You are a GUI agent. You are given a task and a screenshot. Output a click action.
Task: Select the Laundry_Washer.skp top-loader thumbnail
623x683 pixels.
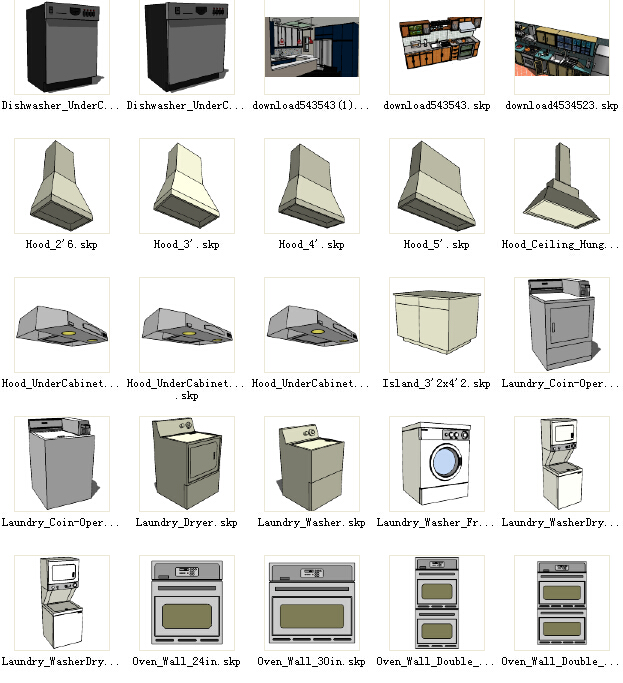tap(312, 464)
